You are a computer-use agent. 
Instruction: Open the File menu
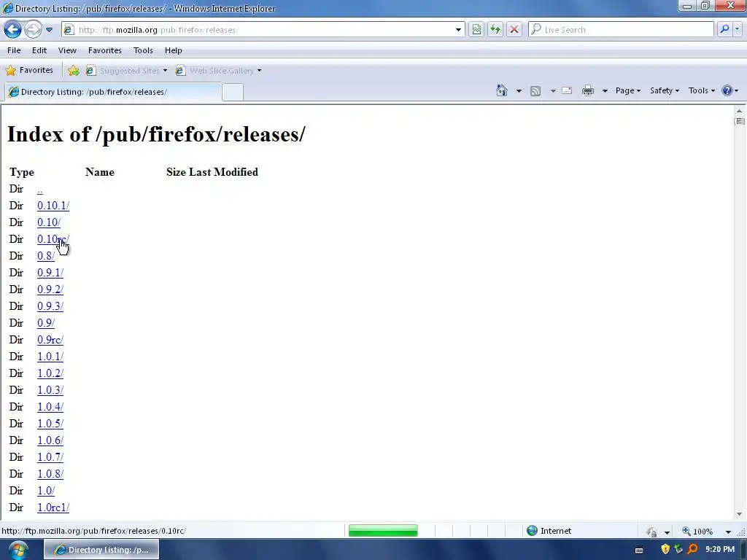(14, 50)
